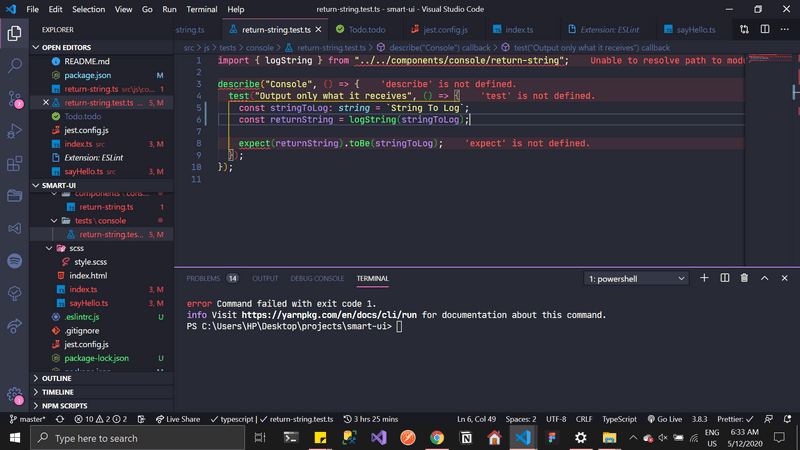Screen dimensions: 800x450
Task: Change indentation Spaces: 2 setting
Action: coord(520,419)
